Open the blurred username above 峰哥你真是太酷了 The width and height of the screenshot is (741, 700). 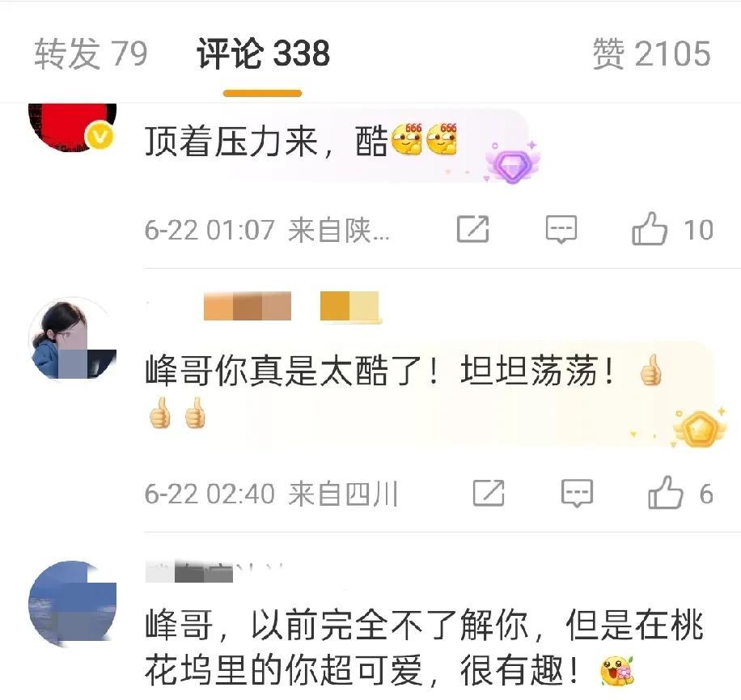tap(263, 308)
